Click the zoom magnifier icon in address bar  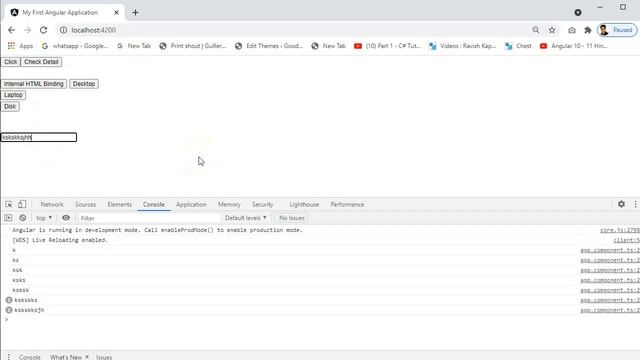coord(536,30)
